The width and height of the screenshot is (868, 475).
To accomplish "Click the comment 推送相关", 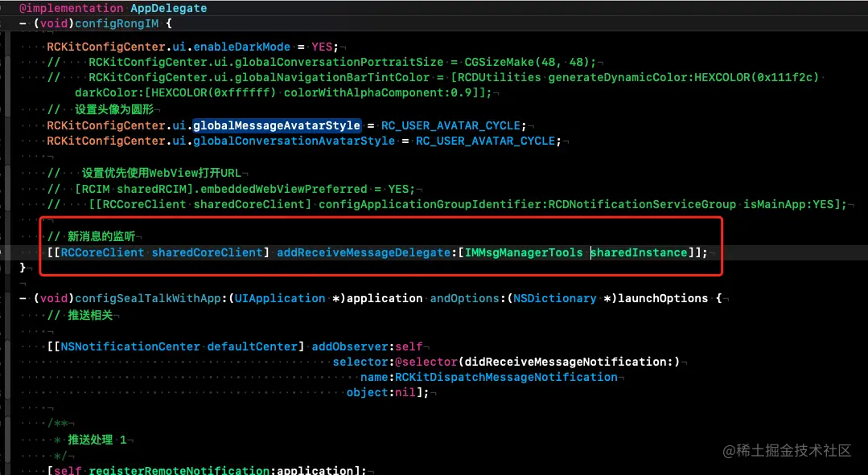I will pyautogui.click(x=90, y=315).
